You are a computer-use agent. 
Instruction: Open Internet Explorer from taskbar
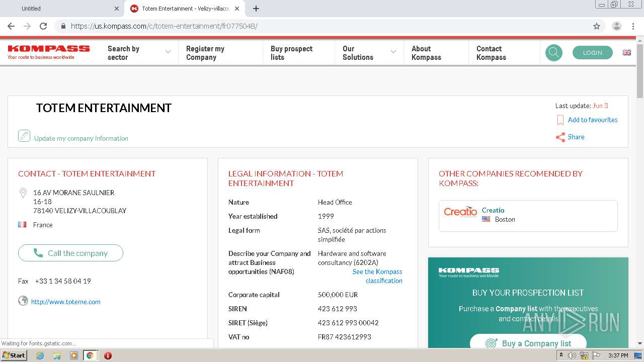40,355
